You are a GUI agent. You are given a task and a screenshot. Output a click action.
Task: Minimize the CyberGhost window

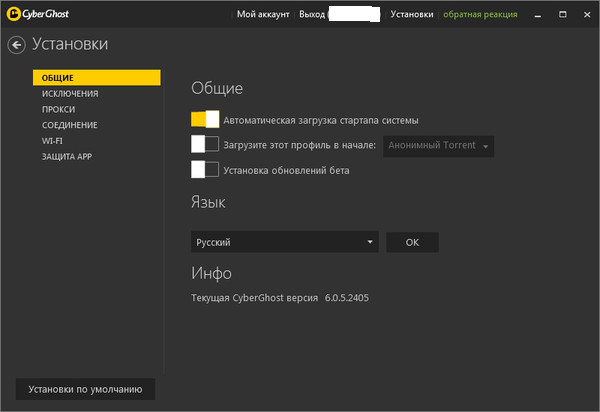(540, 14)
